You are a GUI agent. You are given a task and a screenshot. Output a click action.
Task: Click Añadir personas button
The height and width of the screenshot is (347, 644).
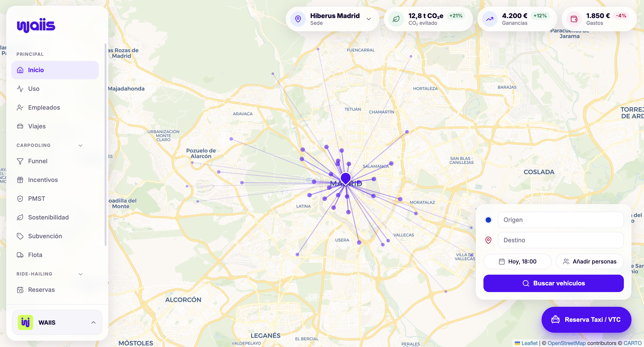click(589, 262)
